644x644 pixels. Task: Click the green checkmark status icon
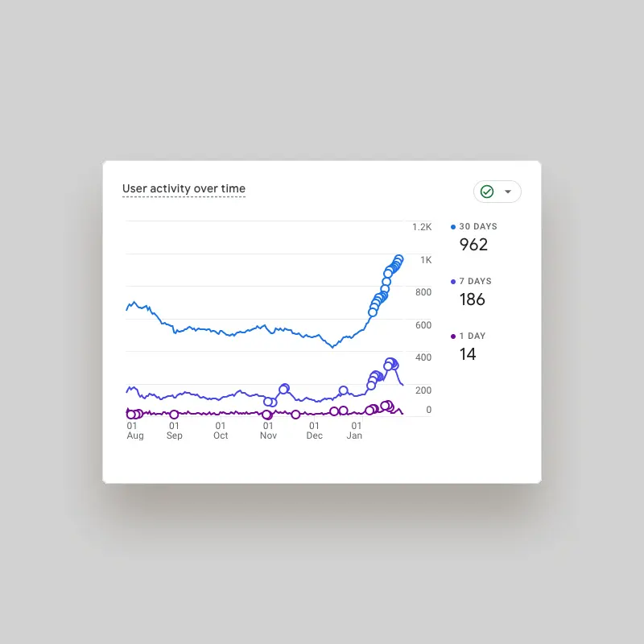coord(487,192)
